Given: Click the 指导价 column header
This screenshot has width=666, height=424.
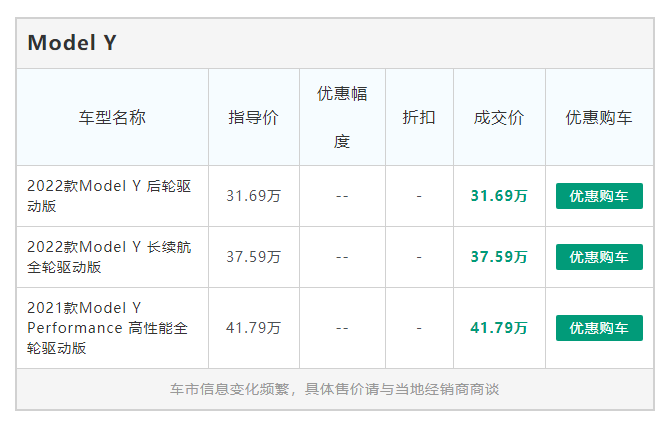Looking at the screenshot, I should coord(254,117).
